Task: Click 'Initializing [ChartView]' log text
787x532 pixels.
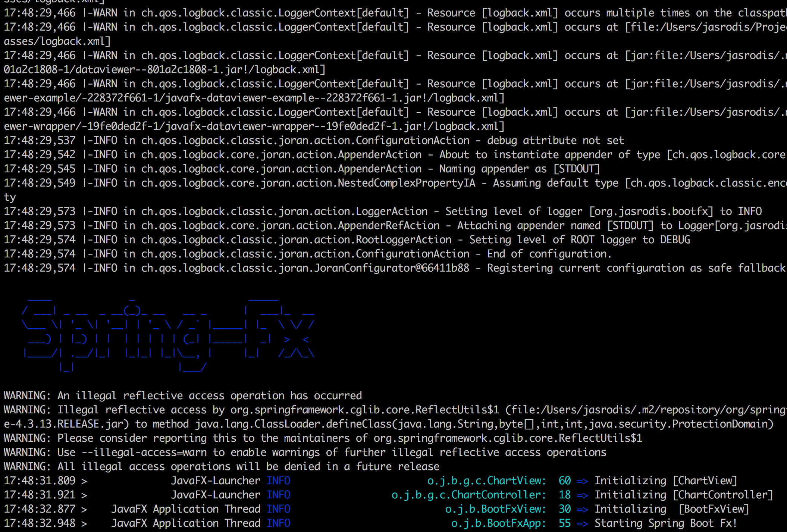Action: [x=665, y=481]
